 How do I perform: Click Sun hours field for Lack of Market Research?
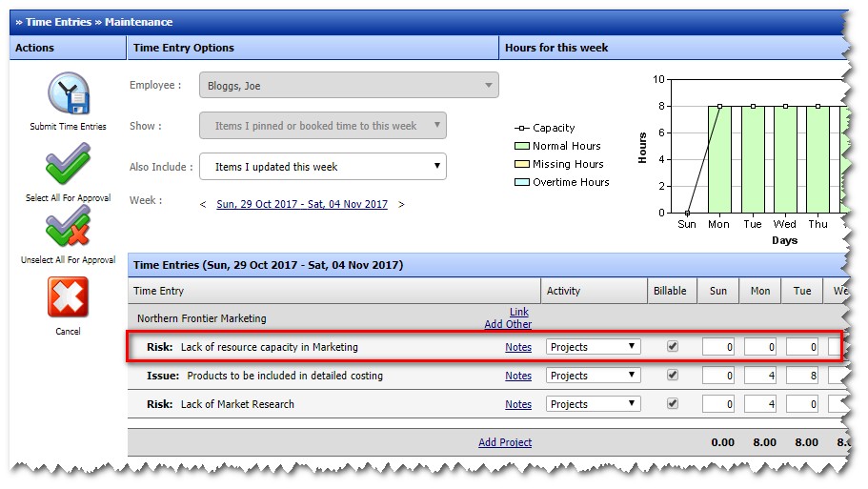coord(718,404)
